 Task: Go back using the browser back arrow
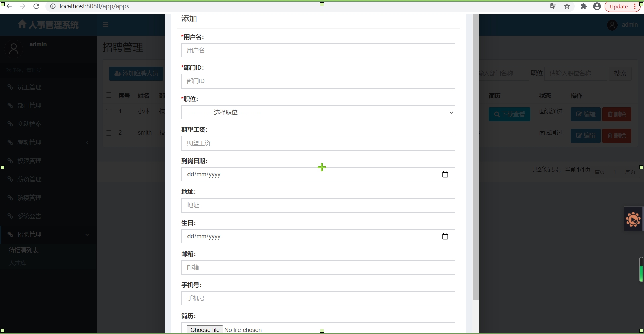coord(9,6)
